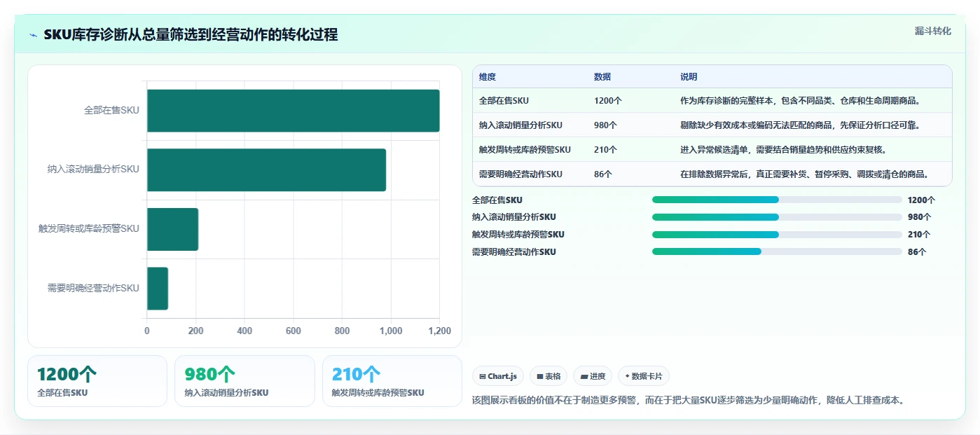Click table value 86个
Screen dimensions: 980x435
[x=603, y=174]
